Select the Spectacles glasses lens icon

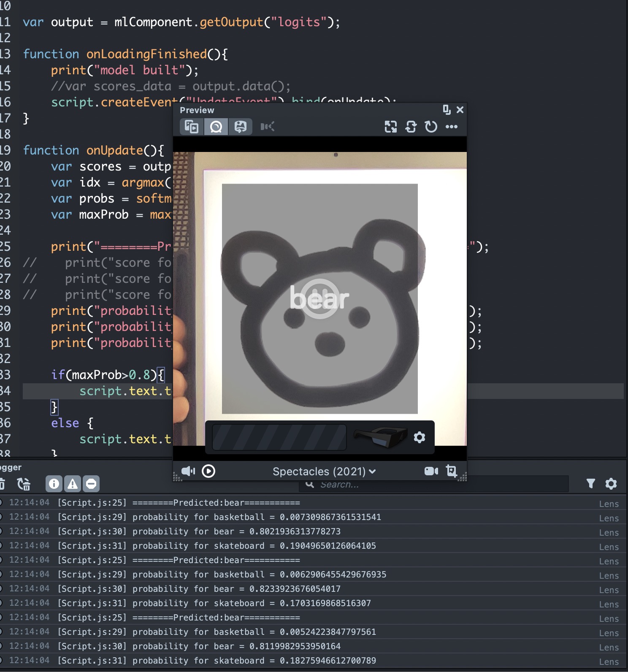pyautogui.click(x=380, y=437)
